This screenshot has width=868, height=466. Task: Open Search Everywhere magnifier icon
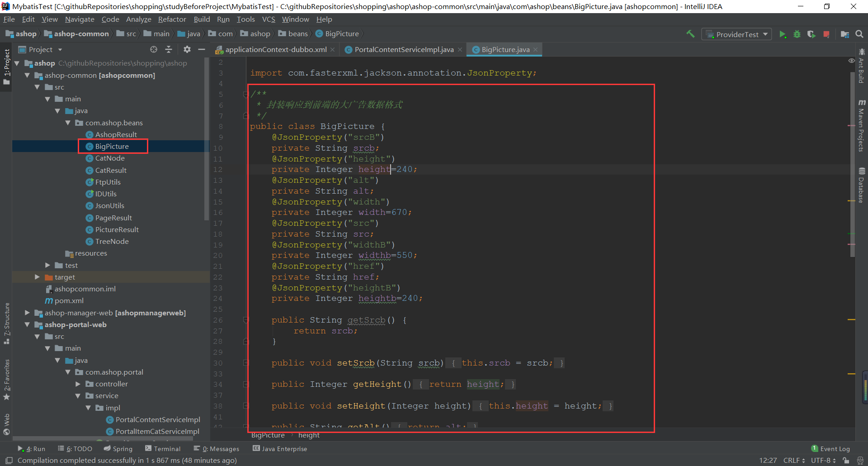pyautogui.click(x=859, y=34)
